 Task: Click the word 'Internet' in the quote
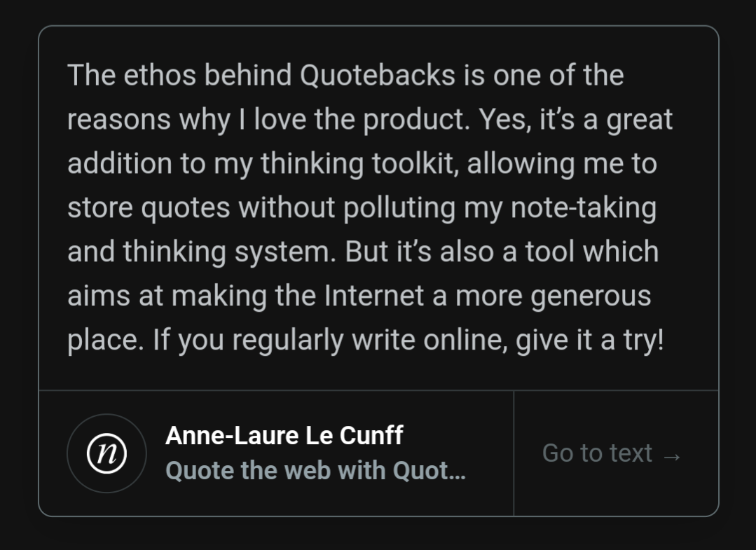click(x=373, y=296)
